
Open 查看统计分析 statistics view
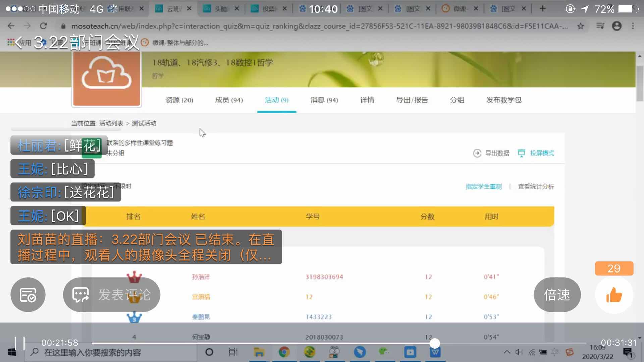point(536,187)
